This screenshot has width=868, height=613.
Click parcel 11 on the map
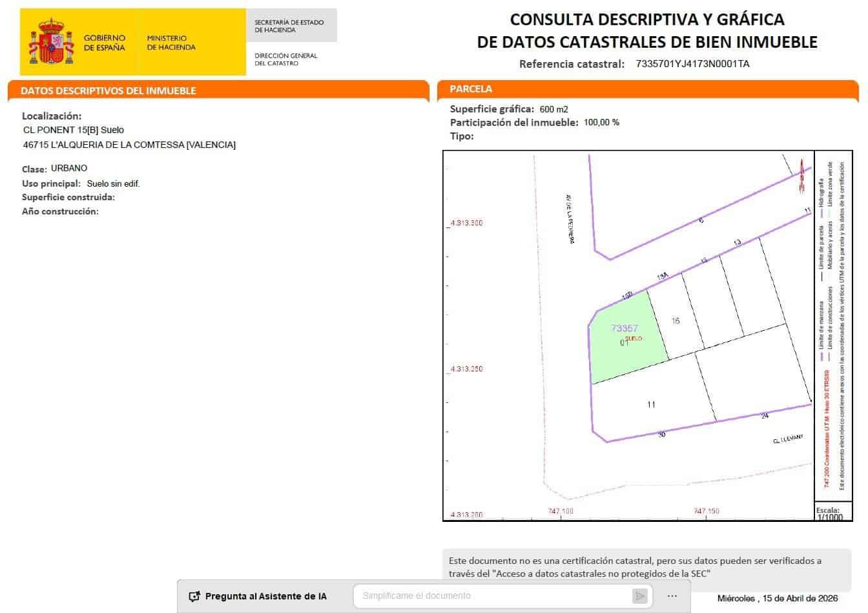pyautogui.click(x=652, y=404)
